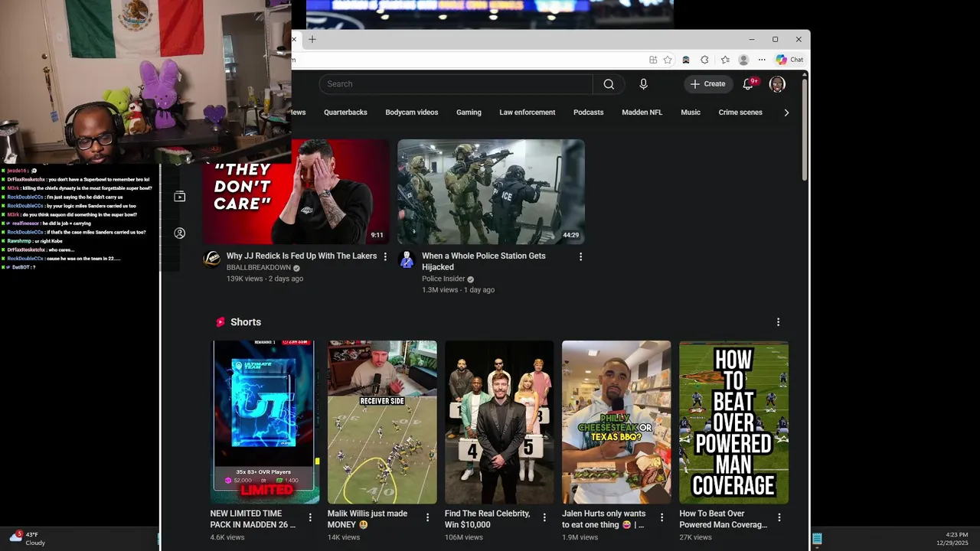Image resolution: width=980 pixels, height=551 pixels.
Task: Open options for Malik Willis short
Action: pyautogui.click(x=427, y=518)
